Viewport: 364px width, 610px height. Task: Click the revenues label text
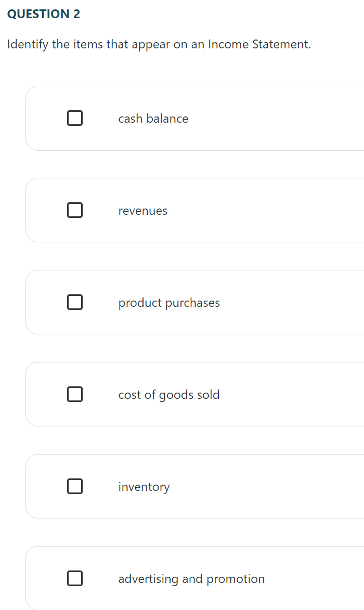(143, 211)
